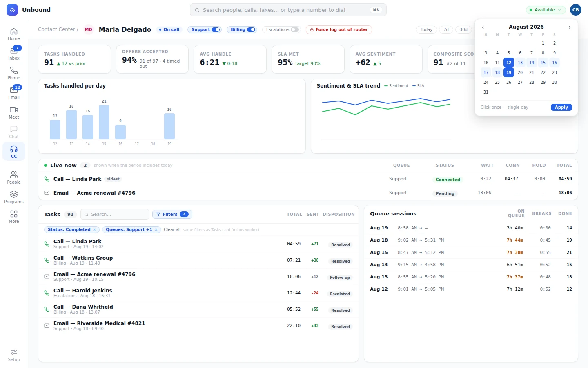Viewport: 588px width, 368px height.
Task: Toggle the Billing queue switch
Action: pyautogui.click(x=251, y=29)
